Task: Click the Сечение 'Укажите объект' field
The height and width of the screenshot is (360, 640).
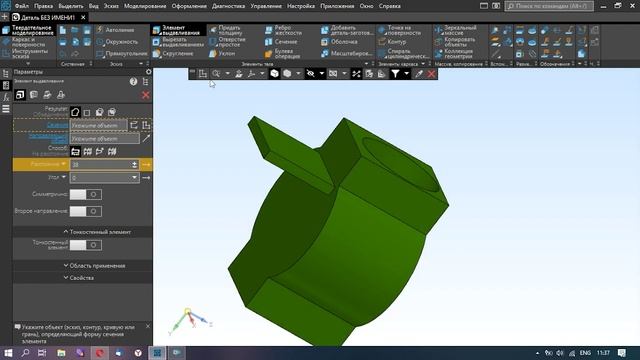Action: pos(98,125)
